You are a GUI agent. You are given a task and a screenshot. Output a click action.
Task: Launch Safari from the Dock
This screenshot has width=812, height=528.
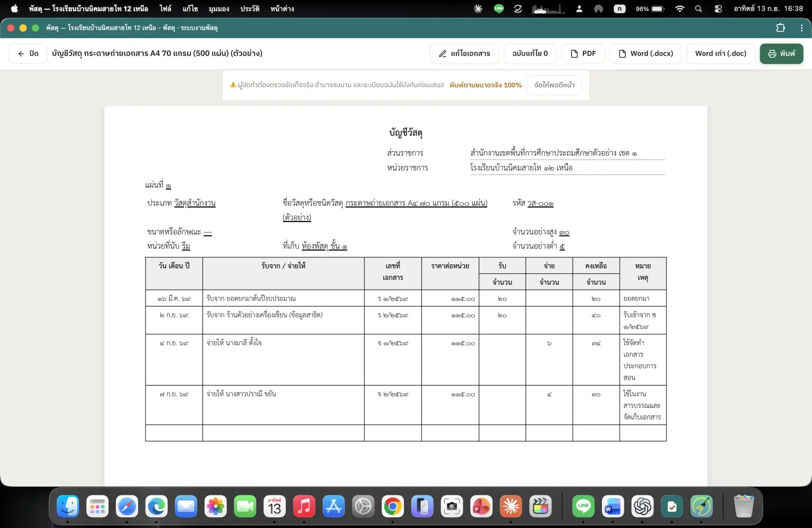tap(127, 507)
